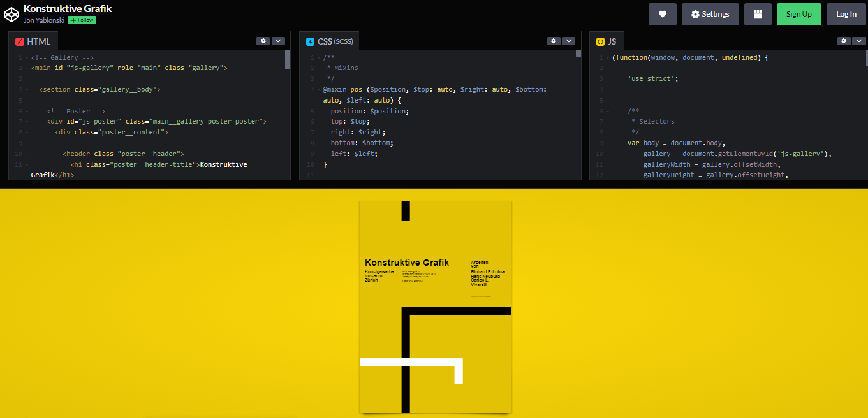Click the Konstruktive Grafik pen title
This screenshot has width=868, height=418.
point(68,9)
